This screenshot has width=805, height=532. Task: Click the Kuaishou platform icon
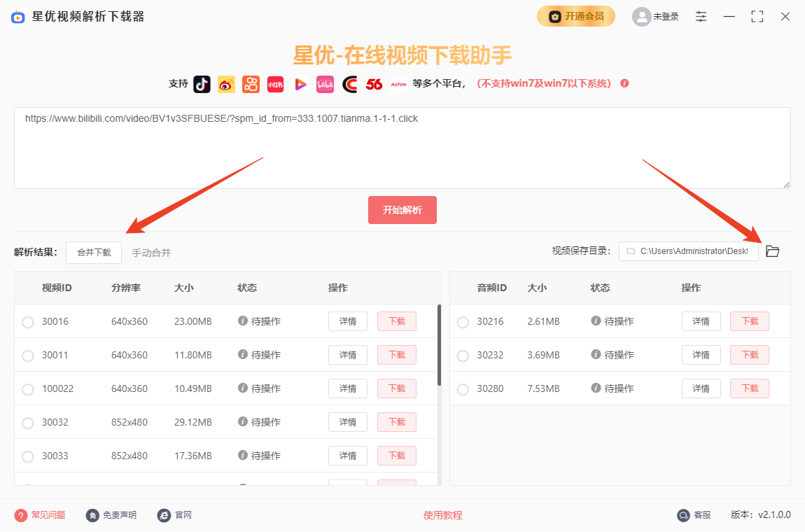[251, 84]
